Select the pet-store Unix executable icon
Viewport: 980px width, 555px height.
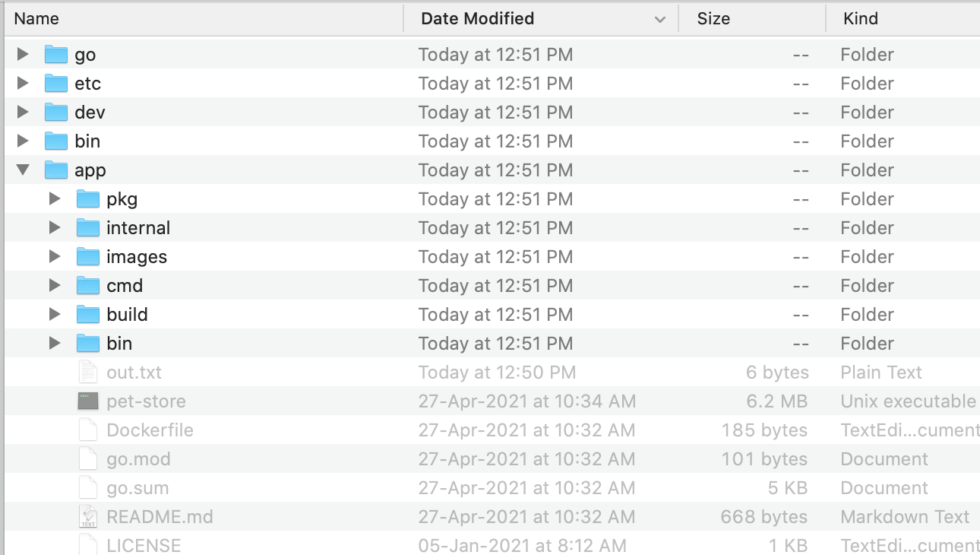(x=88, y=401)
